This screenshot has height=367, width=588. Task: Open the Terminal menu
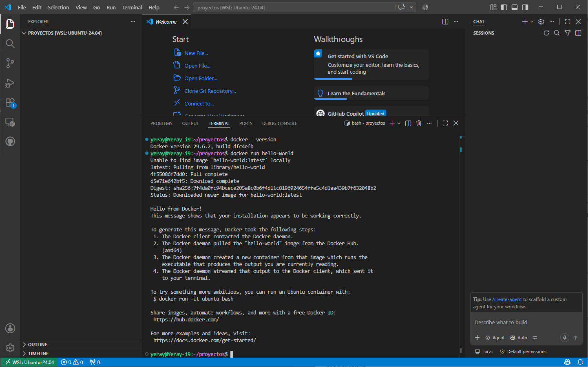(x=132, y=7)
